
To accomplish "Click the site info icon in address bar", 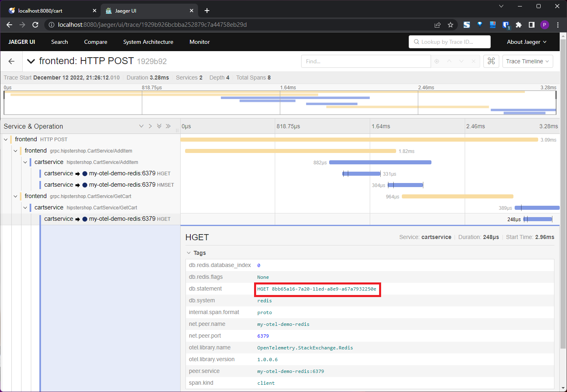I will click(52, 25).
